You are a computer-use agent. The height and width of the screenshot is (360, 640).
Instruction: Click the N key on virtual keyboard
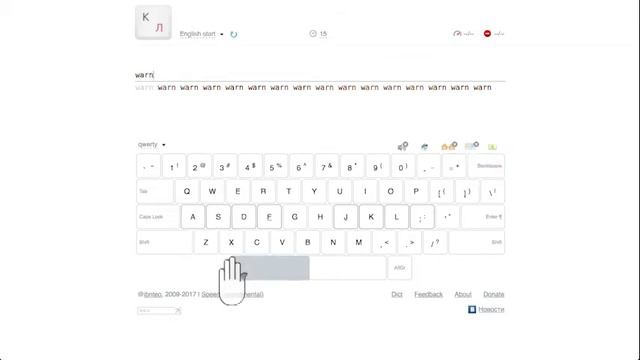click(x=333, y=242)
